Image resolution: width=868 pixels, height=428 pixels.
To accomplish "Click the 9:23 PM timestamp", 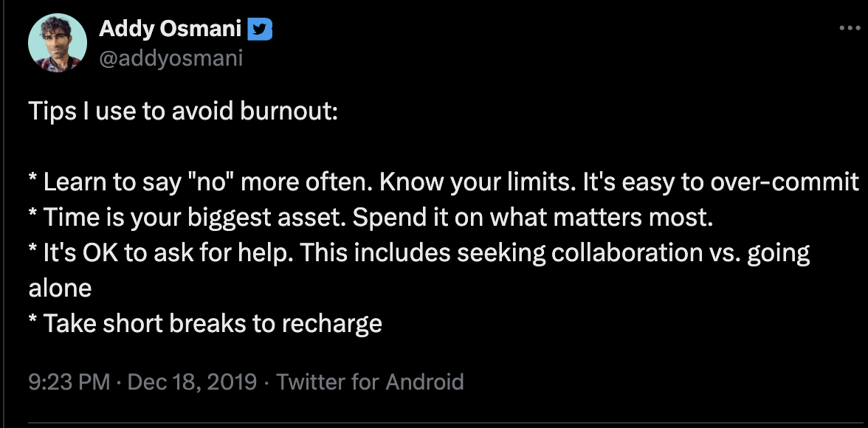I will click(x=69, y=382).
